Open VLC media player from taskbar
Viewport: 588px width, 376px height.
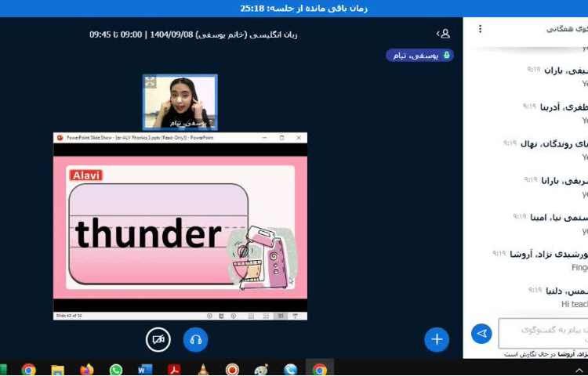tap(203, 369)
